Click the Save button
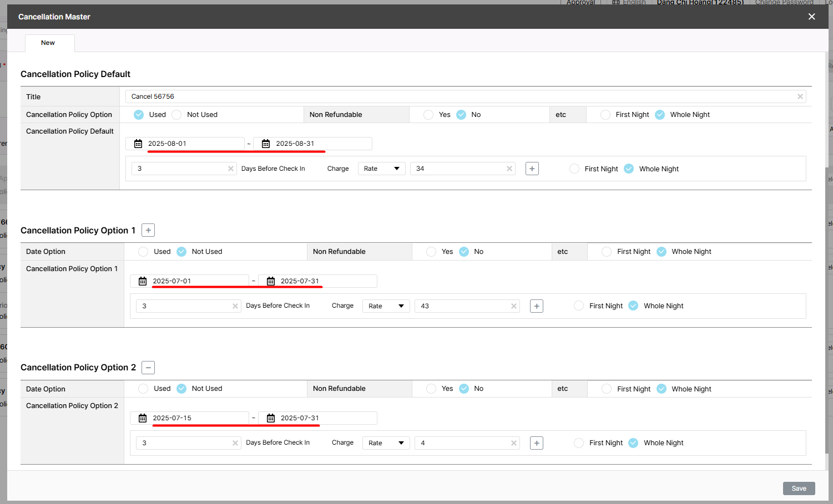The height and width of the screenshot is (504, 833). 799,488
